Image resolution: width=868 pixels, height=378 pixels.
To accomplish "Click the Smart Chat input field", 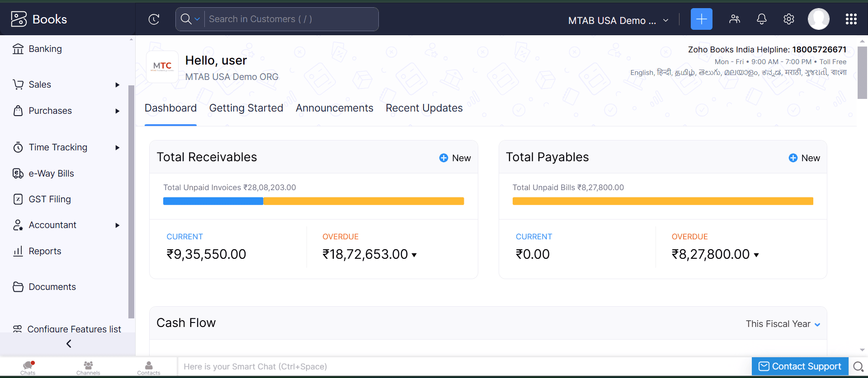I will 465,367.
